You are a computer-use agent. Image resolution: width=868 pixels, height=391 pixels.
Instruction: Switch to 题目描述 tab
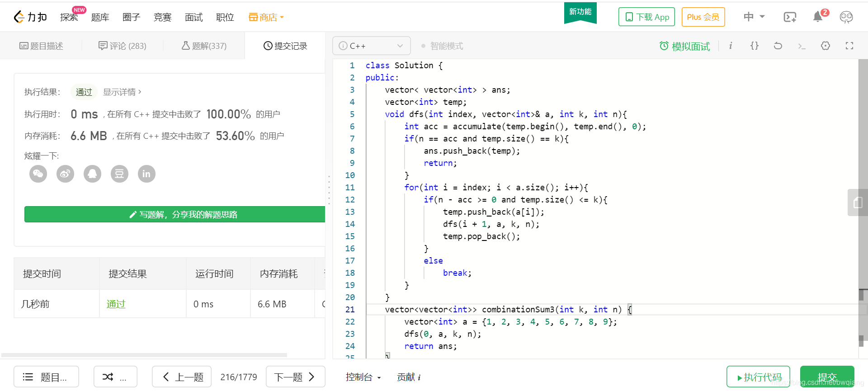[x=41, y=46]
